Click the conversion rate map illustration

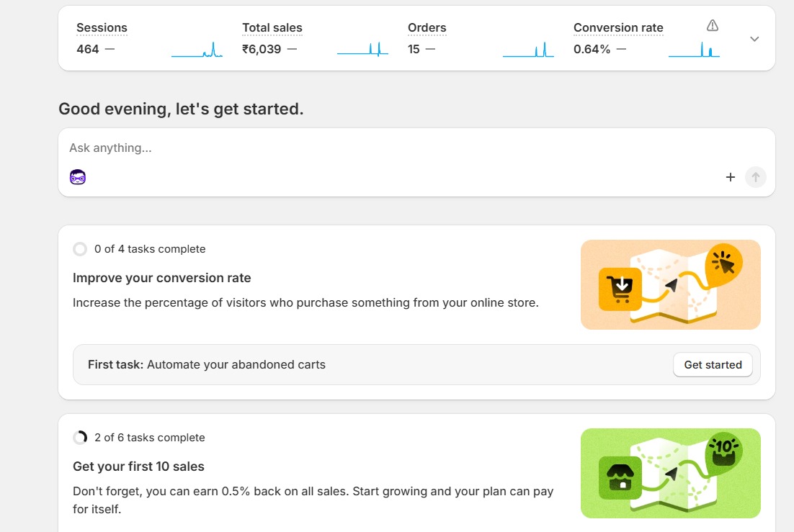[670, 284]
